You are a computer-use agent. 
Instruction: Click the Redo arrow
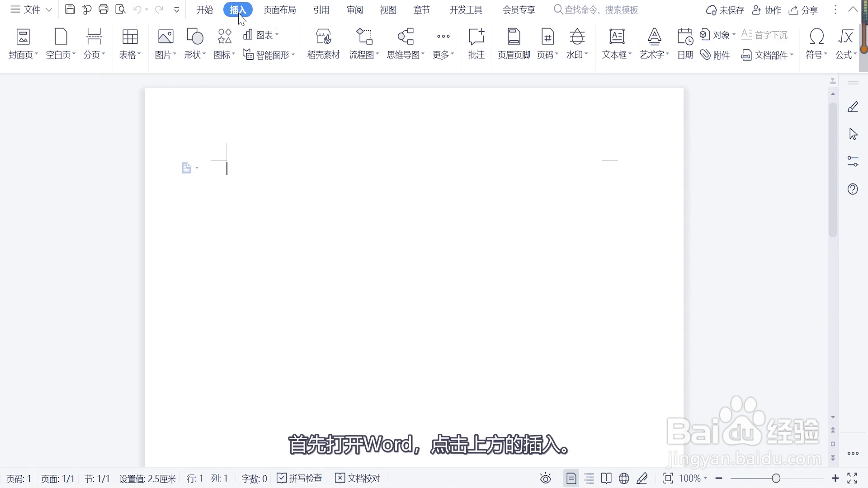point(159,9)
